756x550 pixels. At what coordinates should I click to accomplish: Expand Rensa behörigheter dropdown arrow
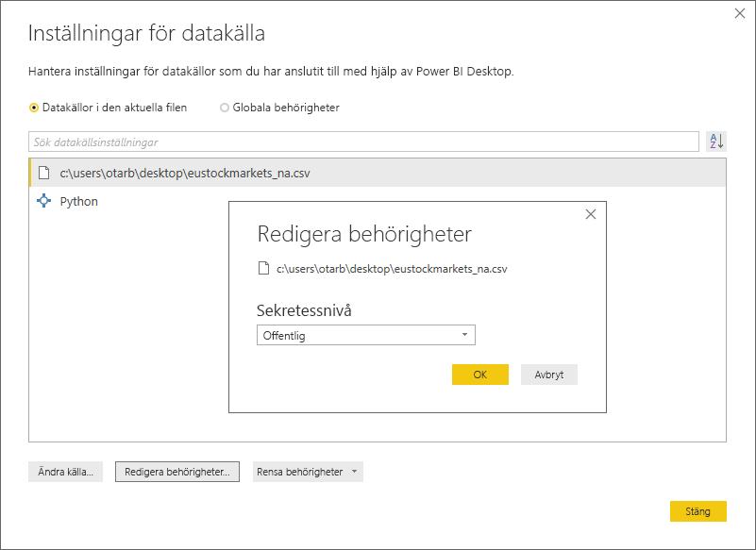pos(354,472)
